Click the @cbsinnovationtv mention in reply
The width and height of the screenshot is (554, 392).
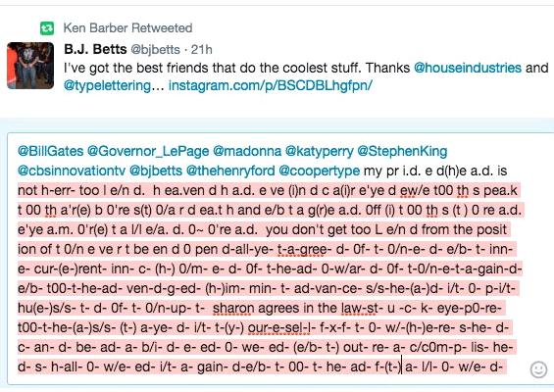(x=72, y=171)
